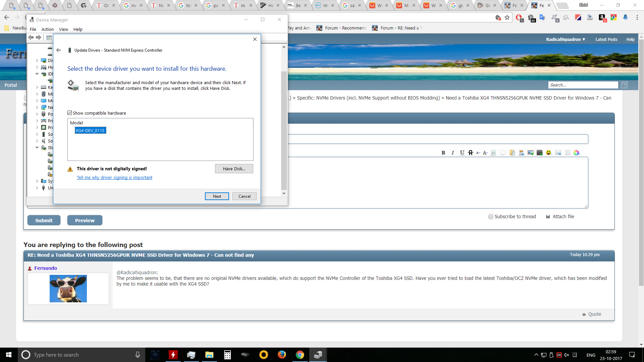The width and height of the screenshot is (644, 362).
Task: Click Tell me why driver signing is important link
Action: click(115, 177)
